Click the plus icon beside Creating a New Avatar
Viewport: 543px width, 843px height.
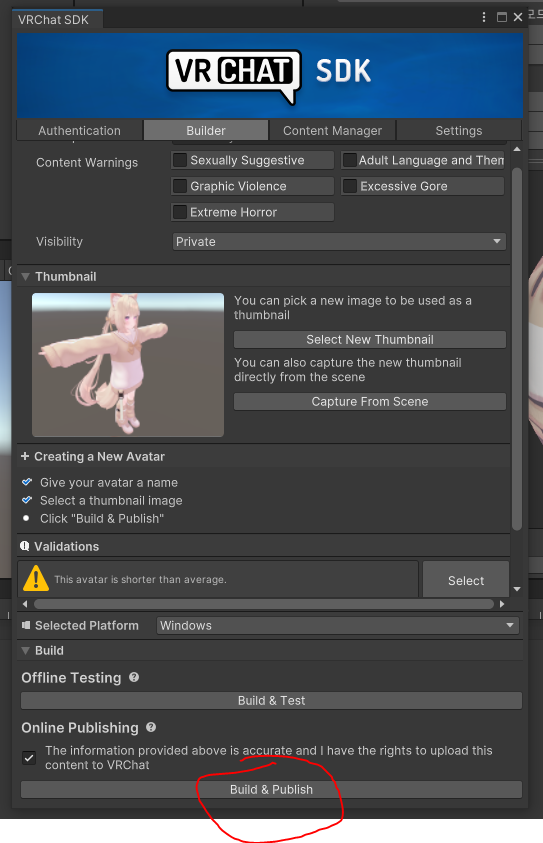click(25, 456)
